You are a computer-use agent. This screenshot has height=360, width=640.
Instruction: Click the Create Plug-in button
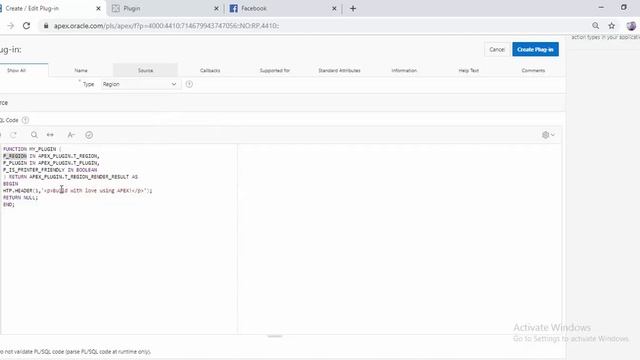click(536, 49)
